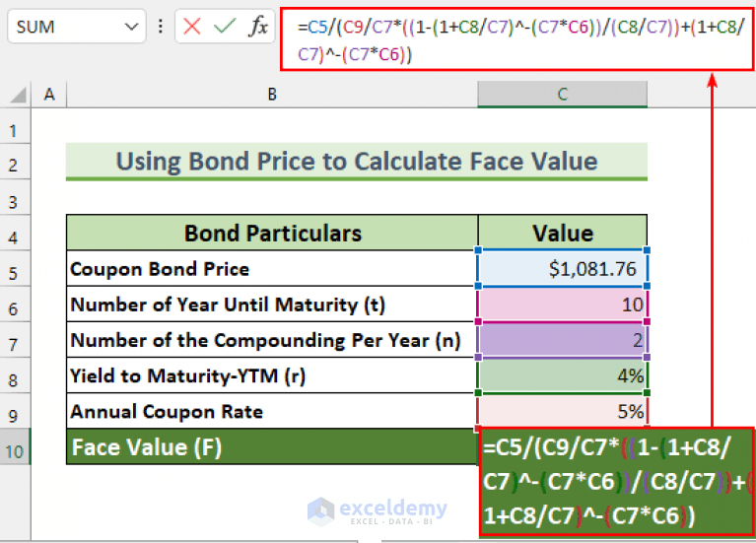This screenshot has width=756, height=543.
Task: Click the cell containing 10
Action: tap(563, 305)
